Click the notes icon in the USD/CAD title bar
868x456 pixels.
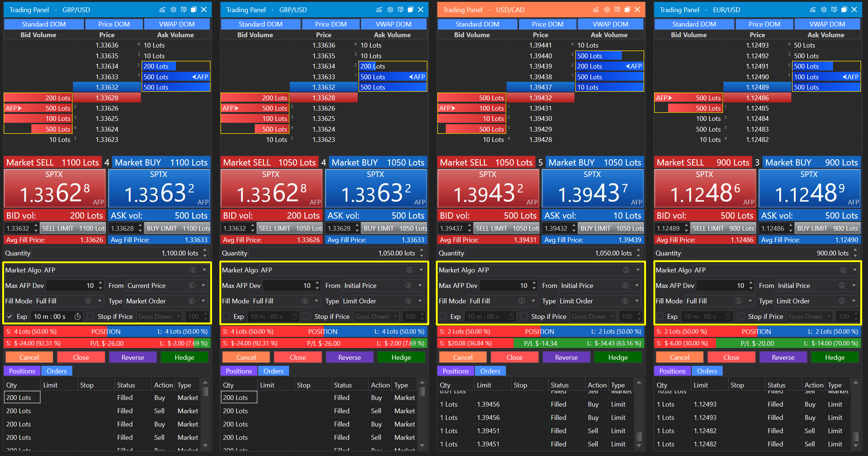(617, 10)
